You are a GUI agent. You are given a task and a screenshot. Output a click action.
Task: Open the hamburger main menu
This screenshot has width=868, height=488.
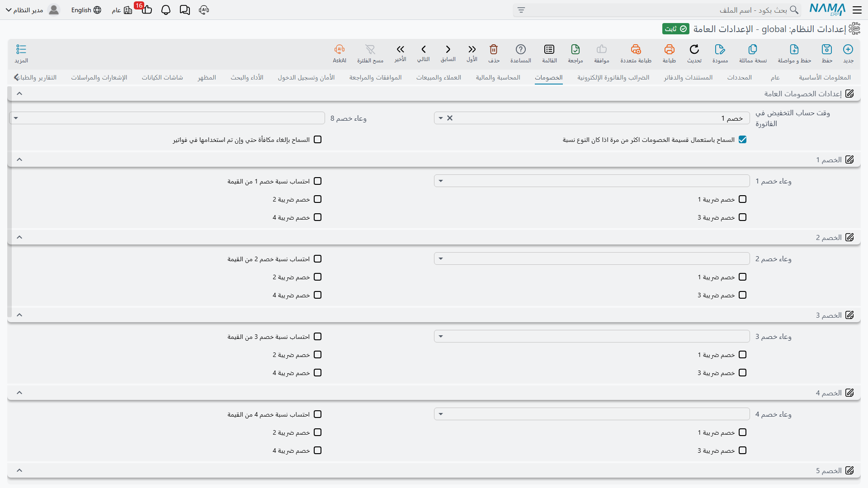click(x=857, y=10)
